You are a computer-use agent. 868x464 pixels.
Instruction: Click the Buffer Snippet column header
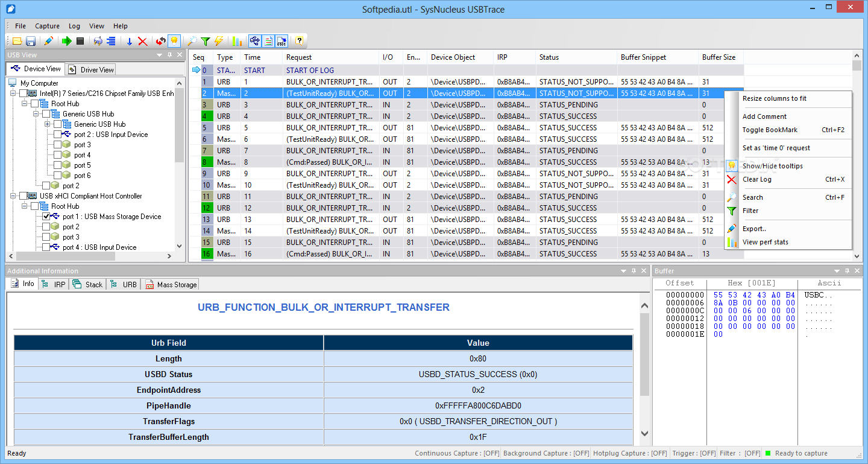(658, 57)
